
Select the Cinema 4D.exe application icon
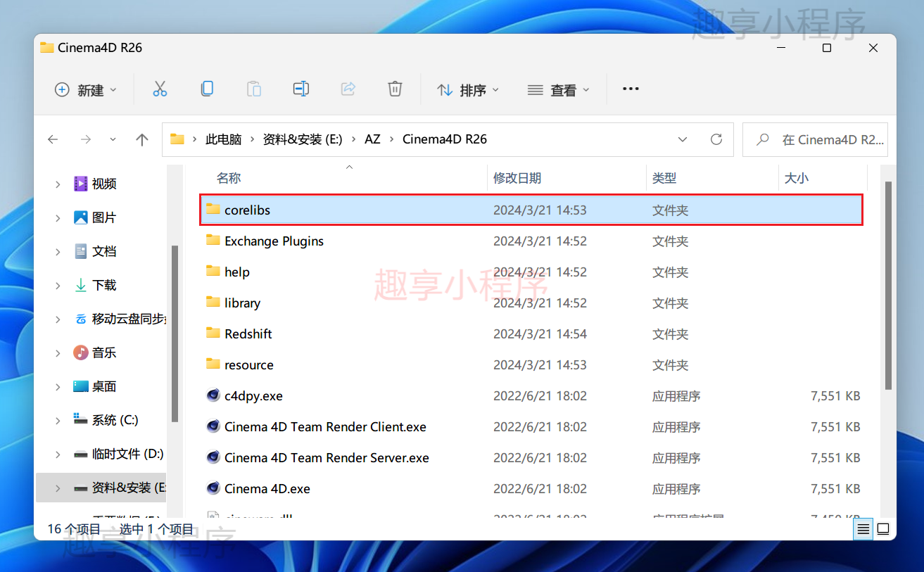tap(213, 488)
